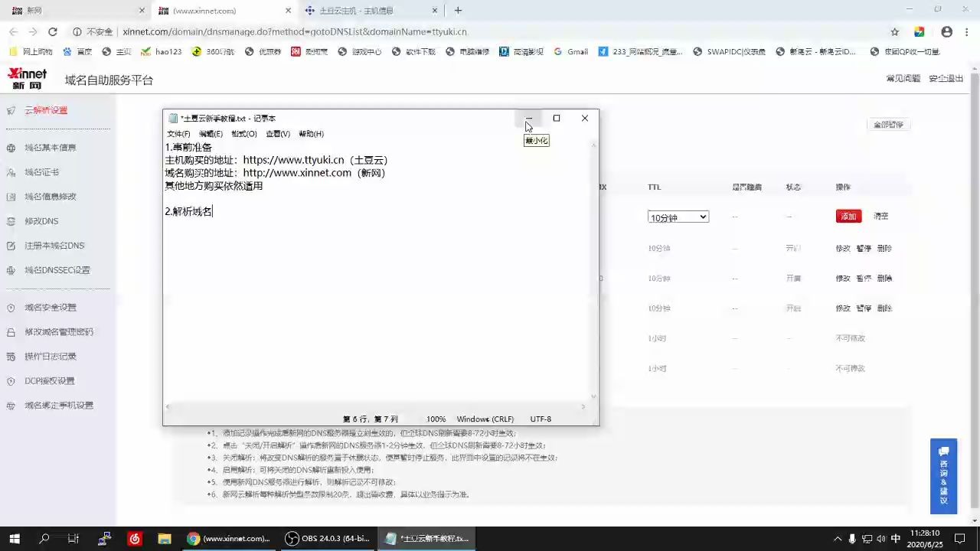Screen dimensions: 980x551
Task: Open the Gmail bookmark
Action: coord(570,52)
